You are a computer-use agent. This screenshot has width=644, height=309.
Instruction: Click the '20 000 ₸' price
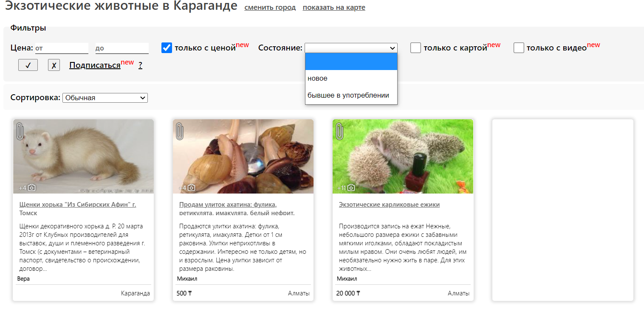point(348,293)
